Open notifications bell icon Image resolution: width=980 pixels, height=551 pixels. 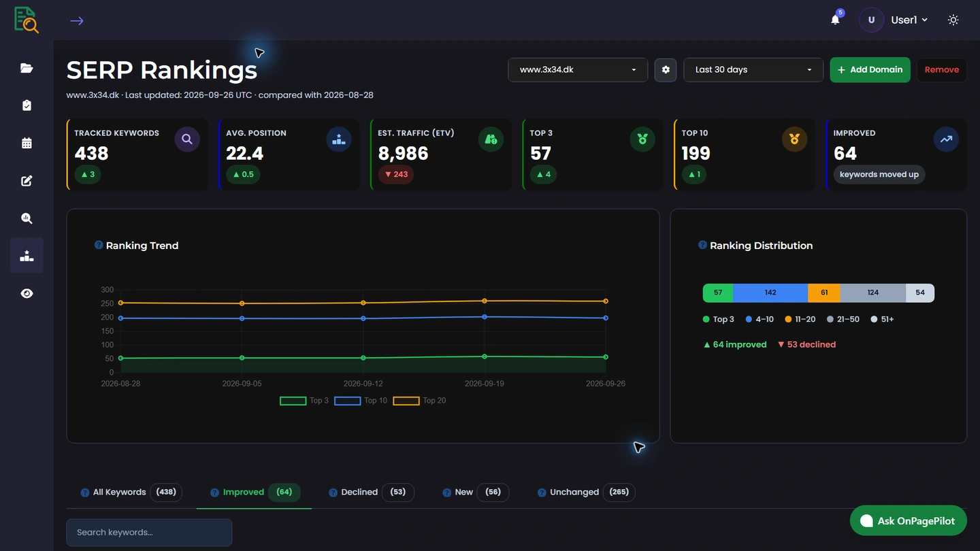pos(835,20)
